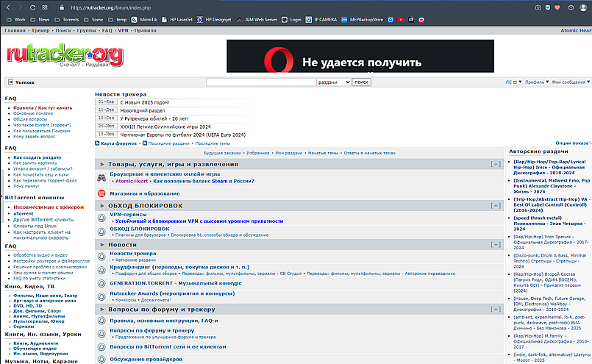The height and width of the screenshot is (364, 592).
Task: Open Избранное link in the forum toolbar
Action: pyautogui.click(x=258, y=153)
